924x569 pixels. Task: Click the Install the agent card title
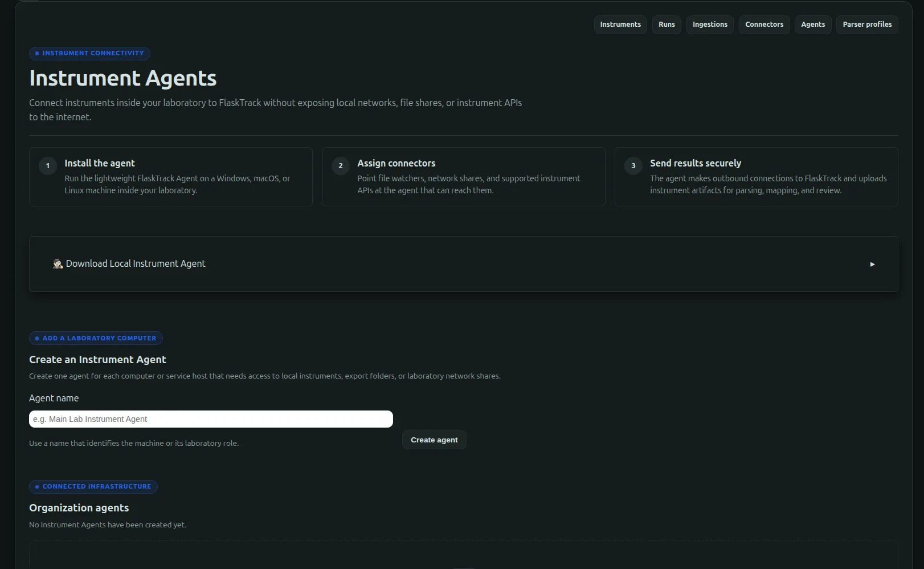100,163
